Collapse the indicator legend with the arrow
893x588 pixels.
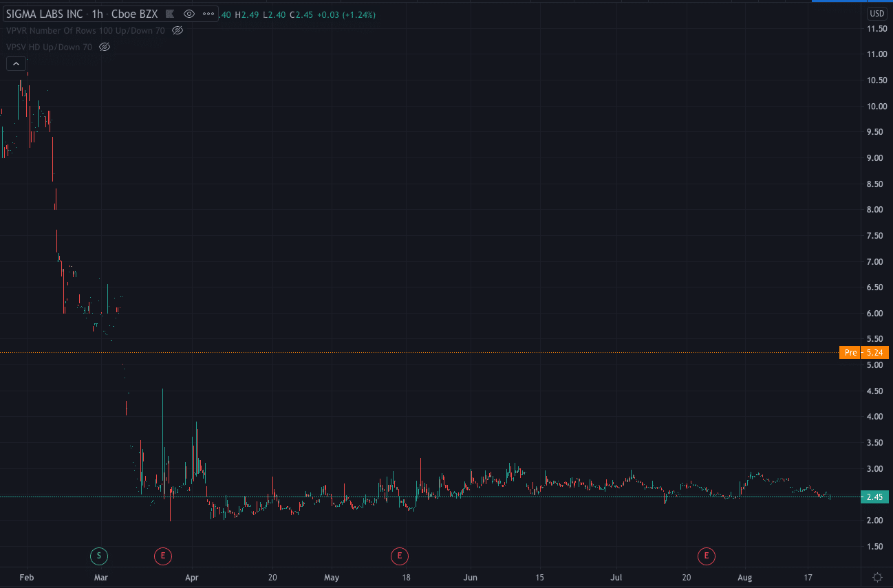pos(15,64)
